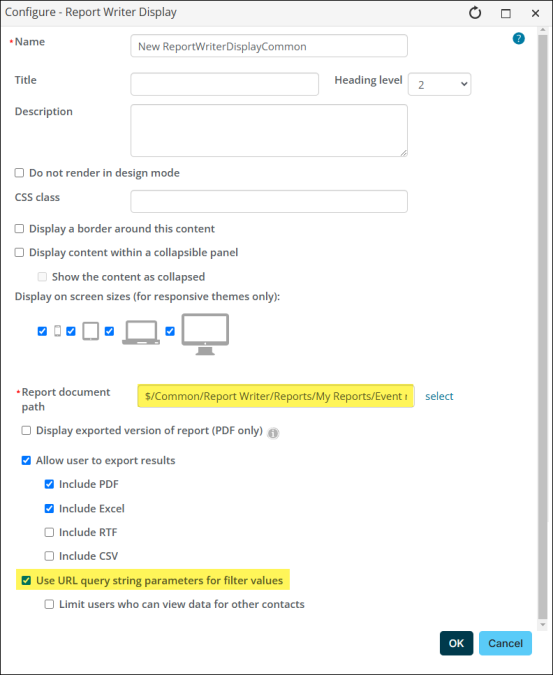553x675 pixels.
Task: Click the Title input field
Action: point(225,84)
